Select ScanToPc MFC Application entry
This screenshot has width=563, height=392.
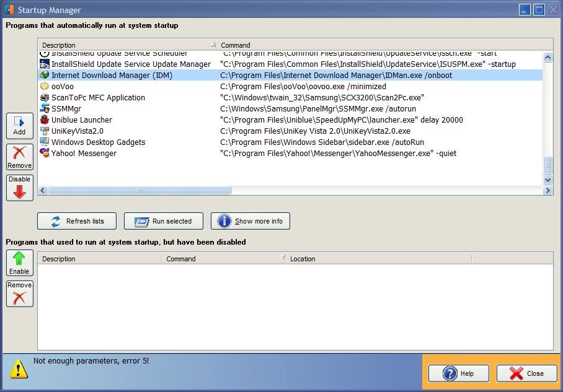pyautogui.click(x=290, y=98)
